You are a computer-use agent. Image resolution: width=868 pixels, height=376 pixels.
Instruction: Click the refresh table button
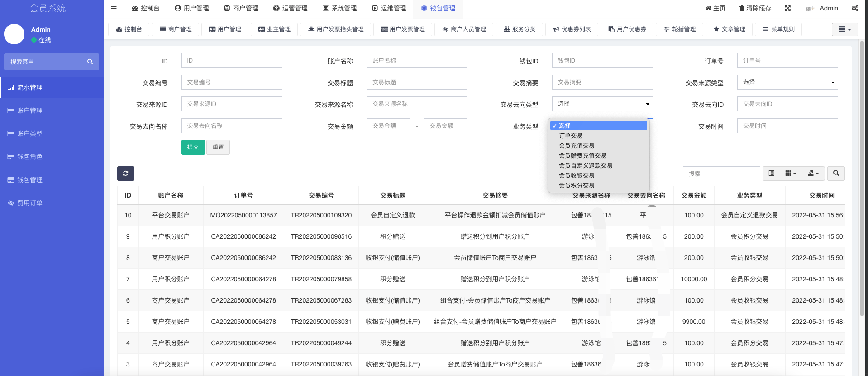pyautogui.click(x=125, y=173)
